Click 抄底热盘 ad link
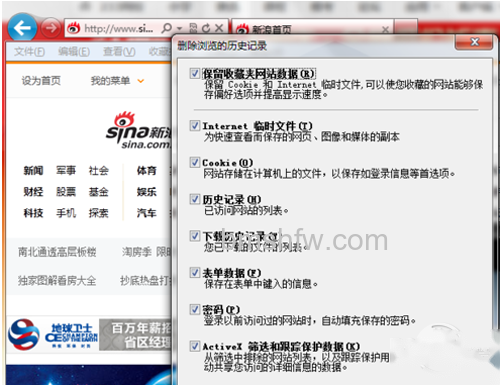The image size is (500, 385). click(146, 281)
